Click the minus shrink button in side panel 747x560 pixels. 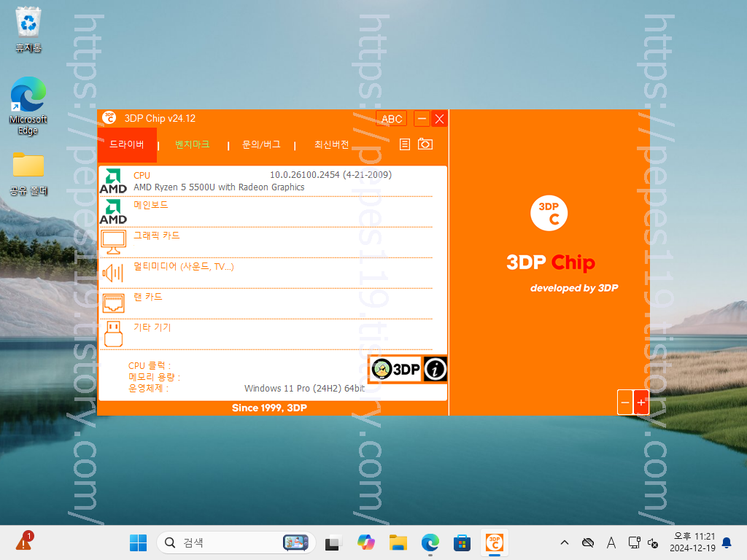point(625,402)
